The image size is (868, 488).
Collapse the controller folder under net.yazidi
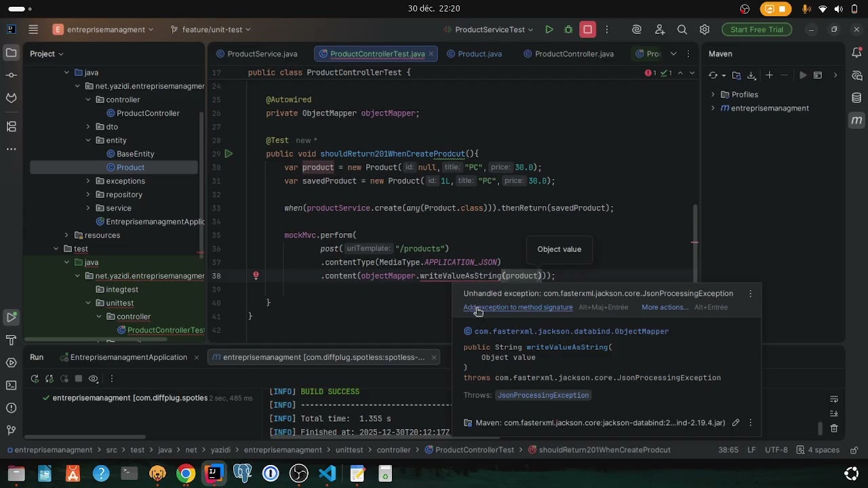(x=88, y=100)
